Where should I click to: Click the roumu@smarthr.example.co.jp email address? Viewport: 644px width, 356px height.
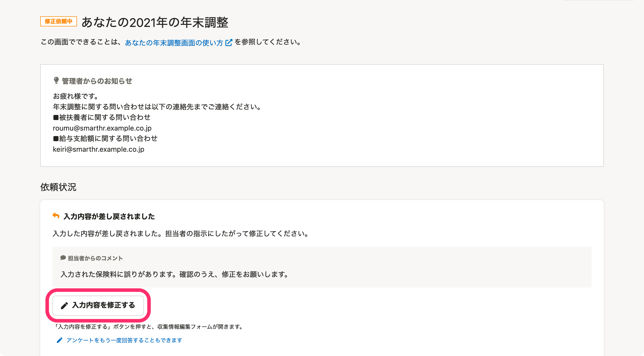(102, 128)
